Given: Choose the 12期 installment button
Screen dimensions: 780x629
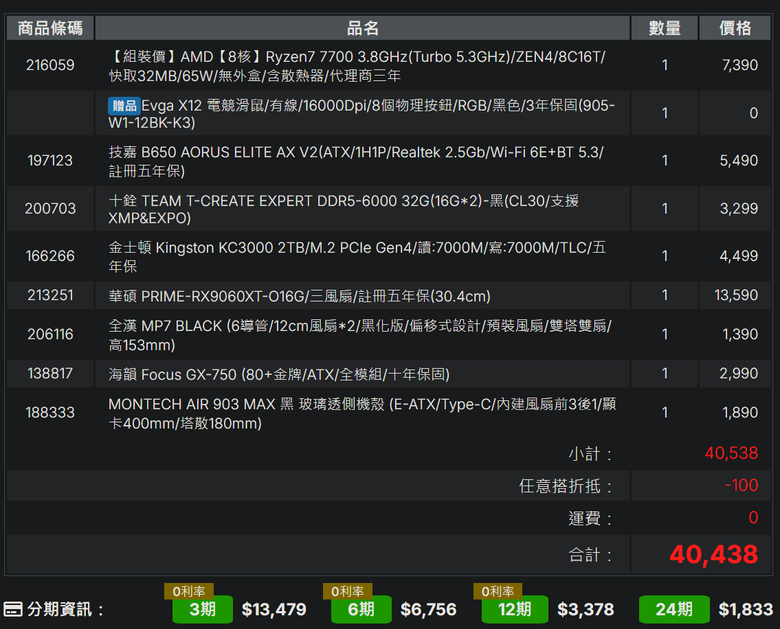Looking at the screenshot, I should [515, 609].
